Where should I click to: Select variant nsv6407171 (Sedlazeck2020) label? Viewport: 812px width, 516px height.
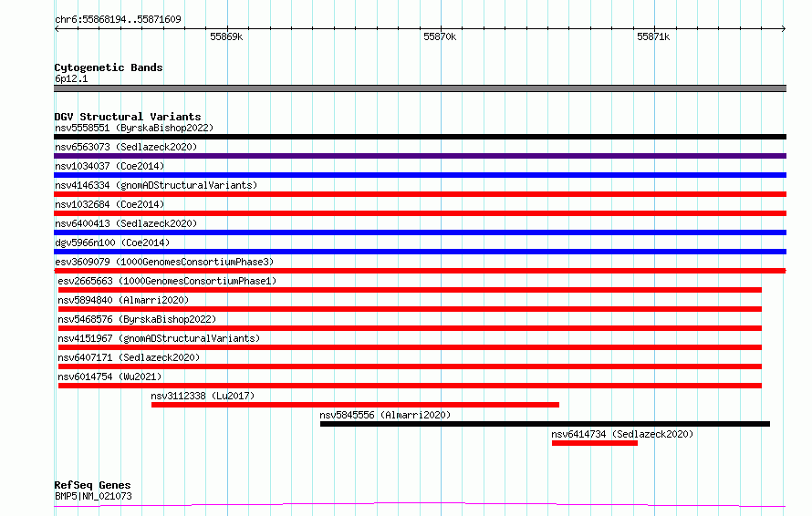[x=129, y=357]
